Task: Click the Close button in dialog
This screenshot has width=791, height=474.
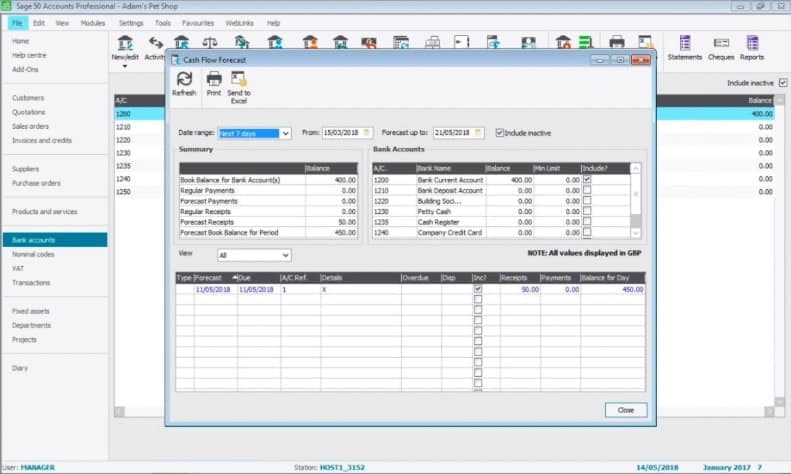Action: click(625, 410)
